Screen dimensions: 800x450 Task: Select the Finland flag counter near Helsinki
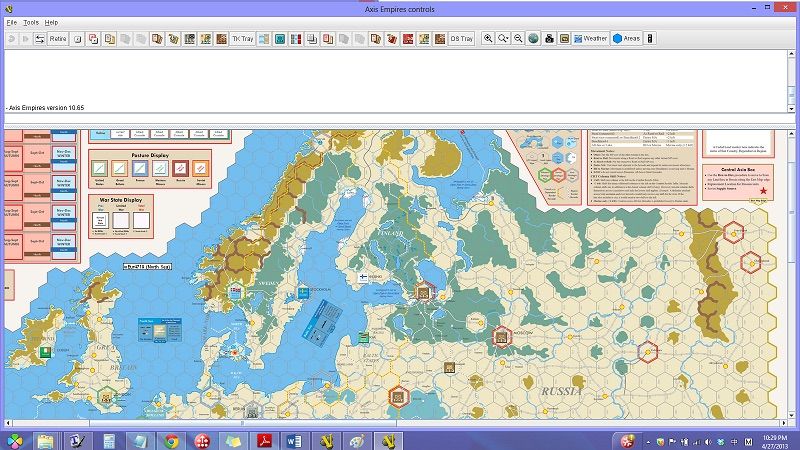(x=363, y=277)
